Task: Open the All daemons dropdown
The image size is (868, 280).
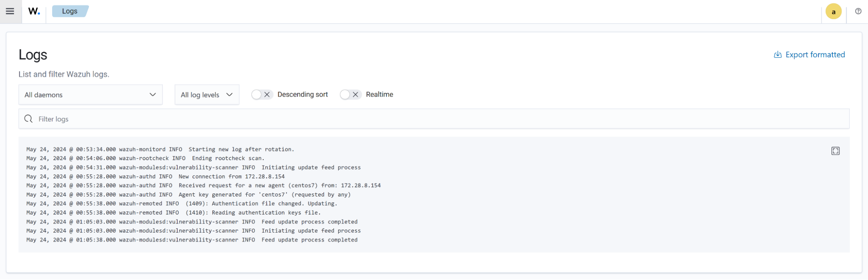Action: click(90, 95)
